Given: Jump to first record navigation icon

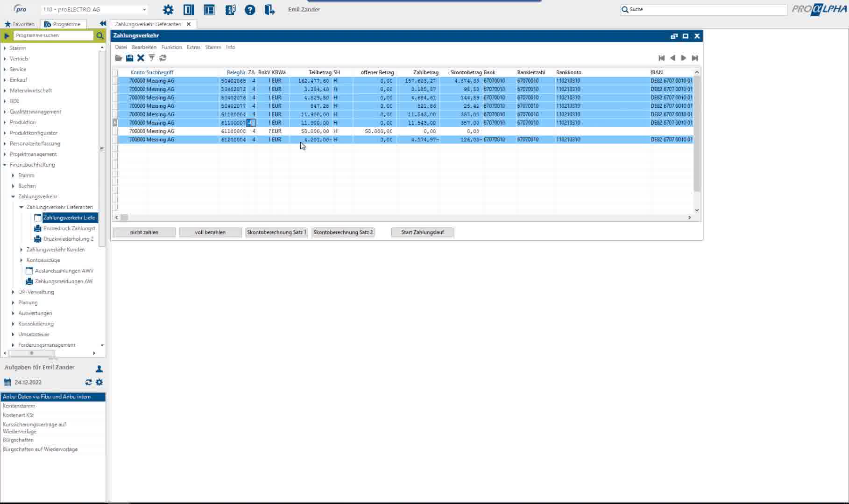Looking at the screenshot, I should pyautogui.click(x=661, y=58).
